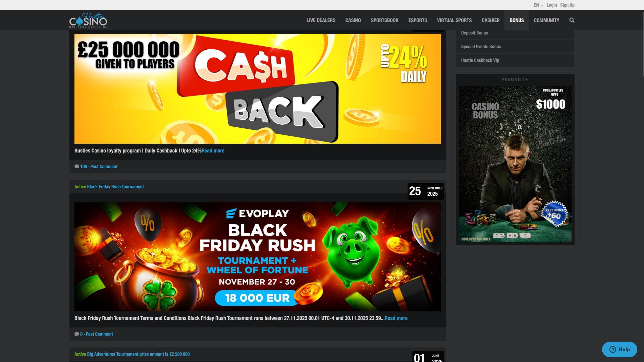Switch to the Esports tab
Screen dimensions: 644x362
(418, 20)
